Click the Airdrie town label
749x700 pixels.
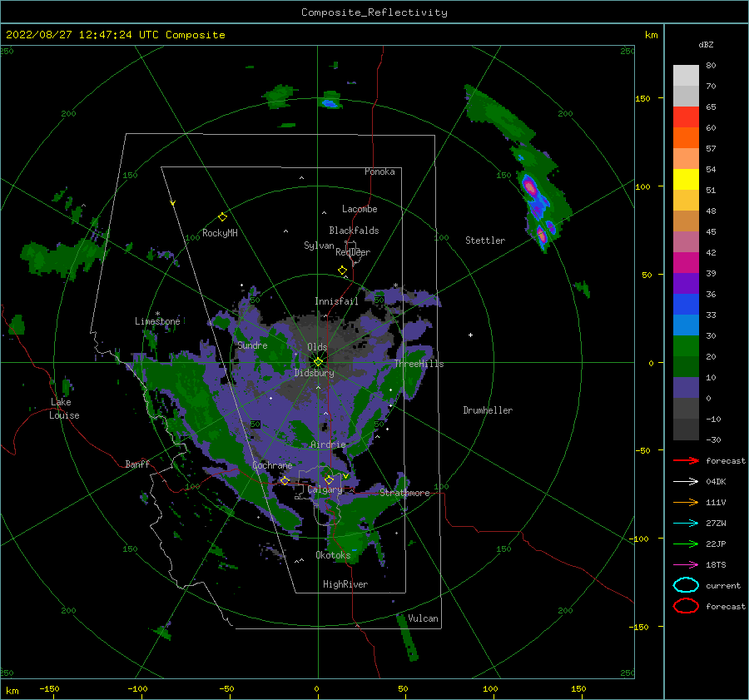click(328, 444)
